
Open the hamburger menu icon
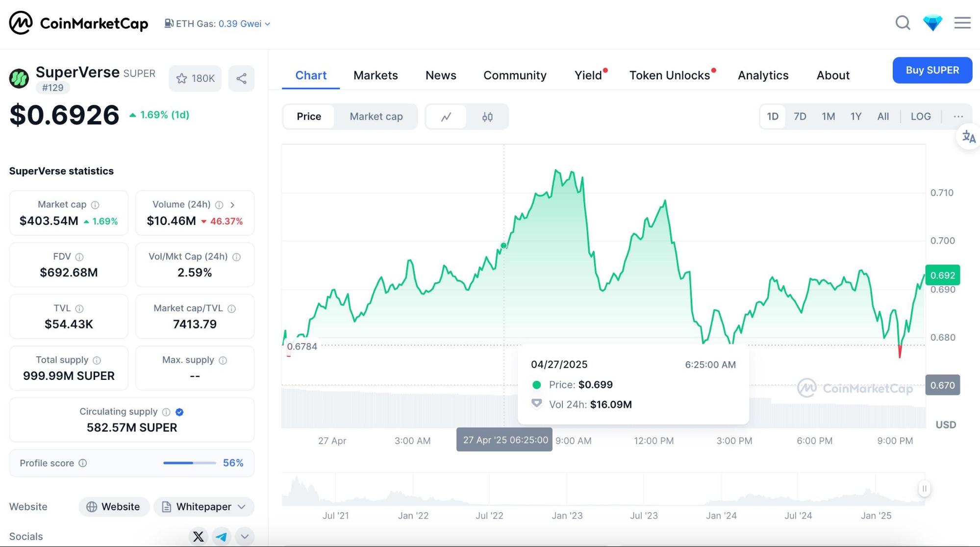962,23
